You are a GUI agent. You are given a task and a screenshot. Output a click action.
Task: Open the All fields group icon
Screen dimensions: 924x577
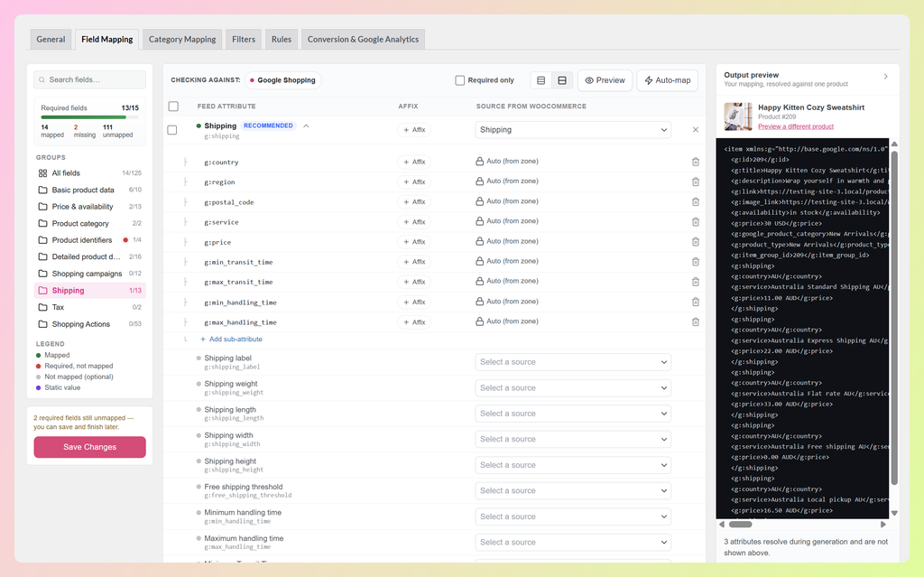point(42,172)
